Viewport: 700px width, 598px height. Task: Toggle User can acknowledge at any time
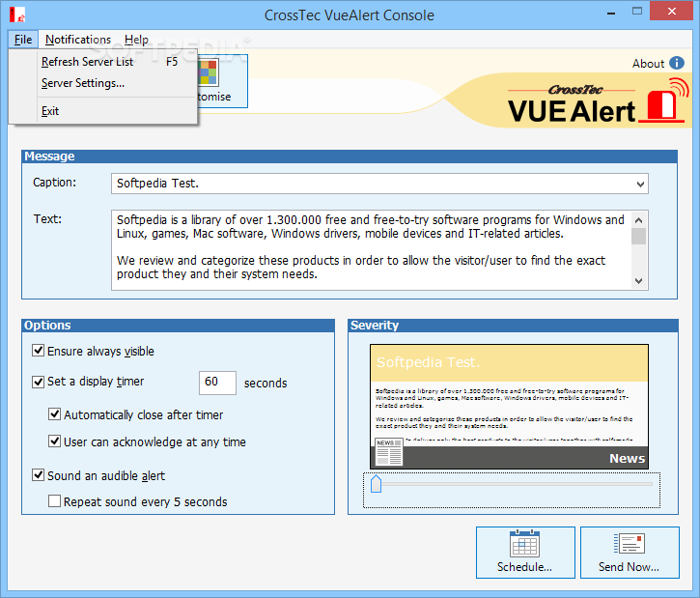tap(54, 441)
